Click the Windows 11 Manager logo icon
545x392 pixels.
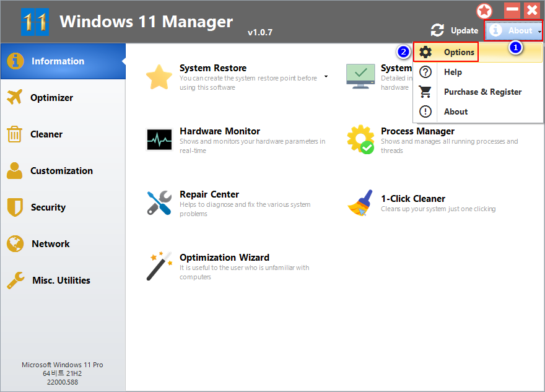pos(35,22)
